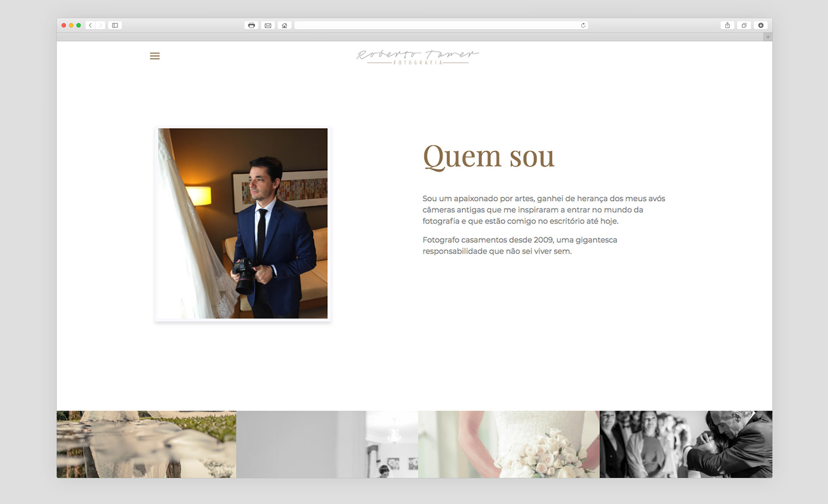
Task: Click the photographer portrait photo
Action: [243, 223]
